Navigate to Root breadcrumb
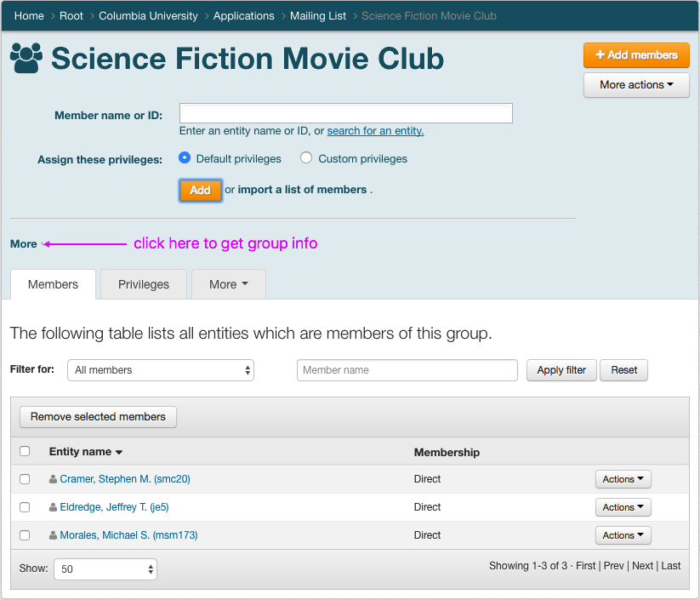This screenshot has height=600, width=700. [x=71, y=15]
